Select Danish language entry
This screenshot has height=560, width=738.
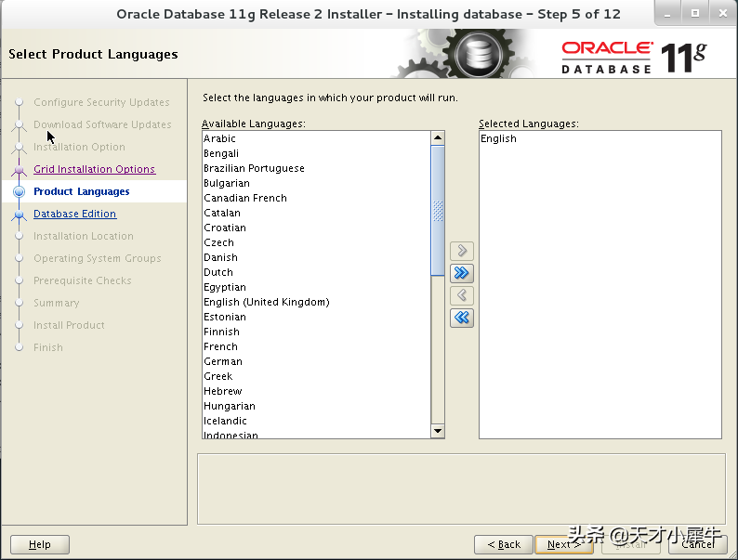point(316,257)
